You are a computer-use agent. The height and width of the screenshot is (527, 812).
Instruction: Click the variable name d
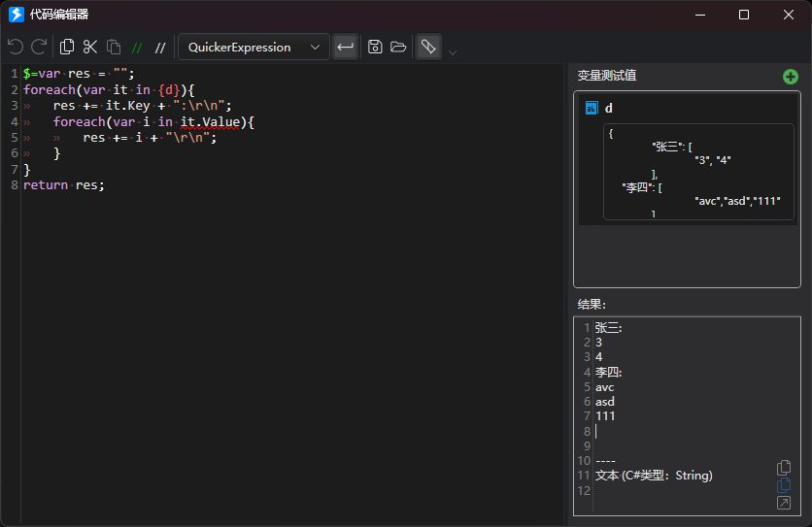pyautogui.click(x=608, y=108)
